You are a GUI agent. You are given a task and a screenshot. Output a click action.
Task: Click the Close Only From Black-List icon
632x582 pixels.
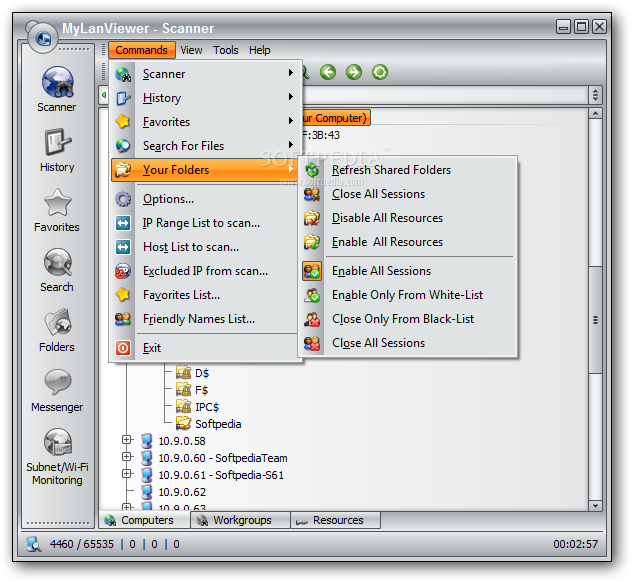tap(312, 319)
